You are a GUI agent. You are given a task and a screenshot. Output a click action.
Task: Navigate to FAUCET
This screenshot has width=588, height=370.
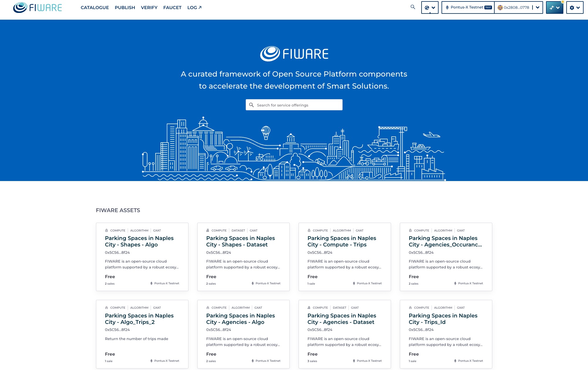pos(172,8)
